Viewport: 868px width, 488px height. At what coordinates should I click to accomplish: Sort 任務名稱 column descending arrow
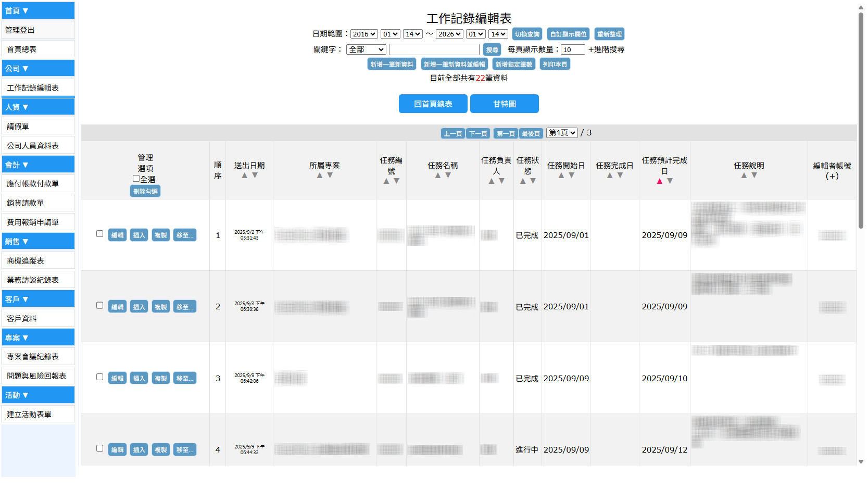click(448, 176)
